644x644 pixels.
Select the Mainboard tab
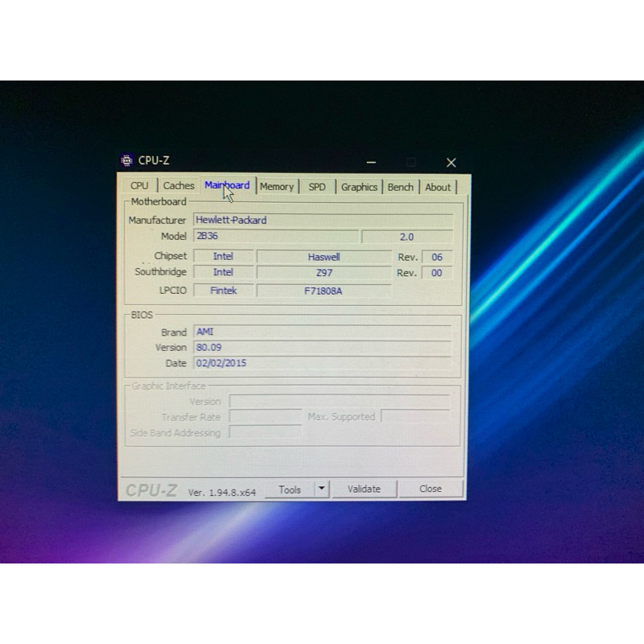point(227,185)
